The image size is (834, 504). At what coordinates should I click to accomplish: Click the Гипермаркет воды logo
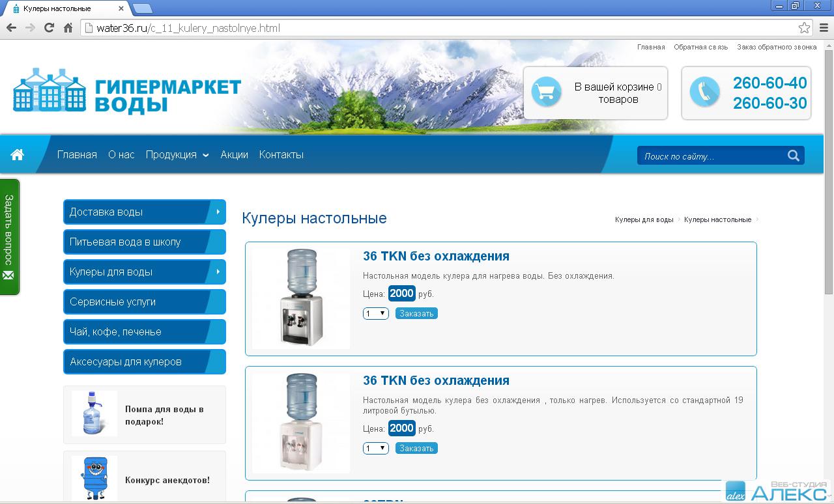[127, 91]
